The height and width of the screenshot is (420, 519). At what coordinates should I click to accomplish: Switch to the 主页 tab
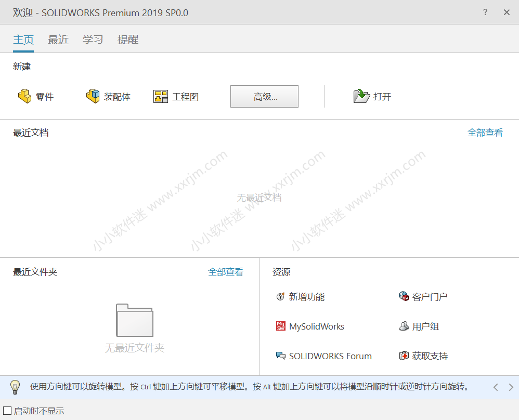pyautogui.click(x=23, y=40)
